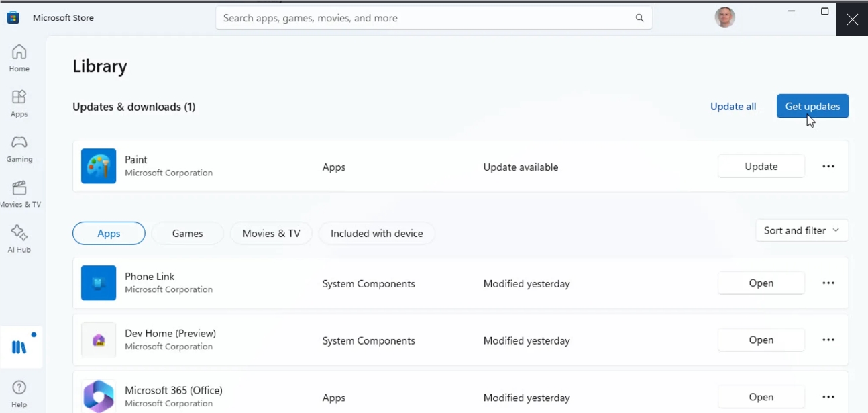The image size is (868, 413).
Task: Select the Included with device tab
Action: [376, 233]
